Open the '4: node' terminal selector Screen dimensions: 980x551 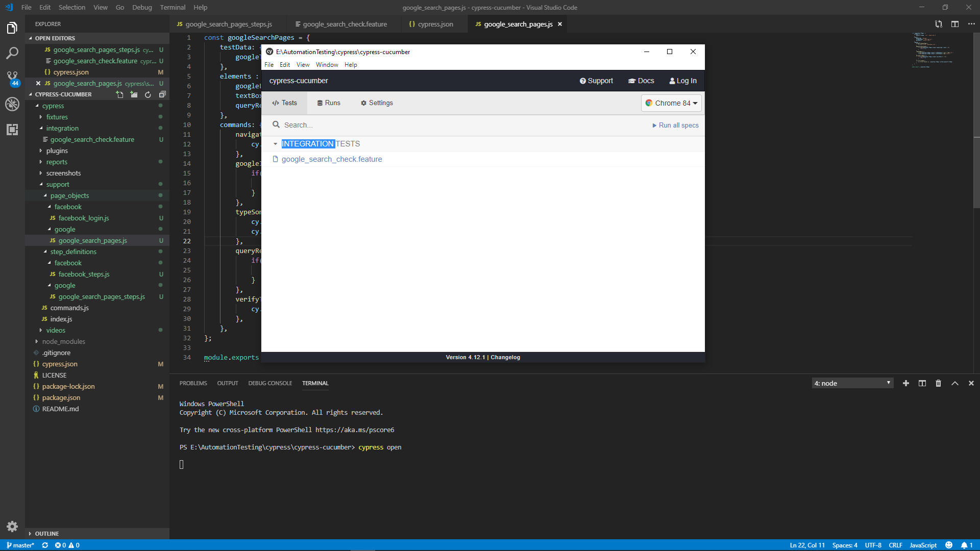pyautogui.click(x=852, y=383)
